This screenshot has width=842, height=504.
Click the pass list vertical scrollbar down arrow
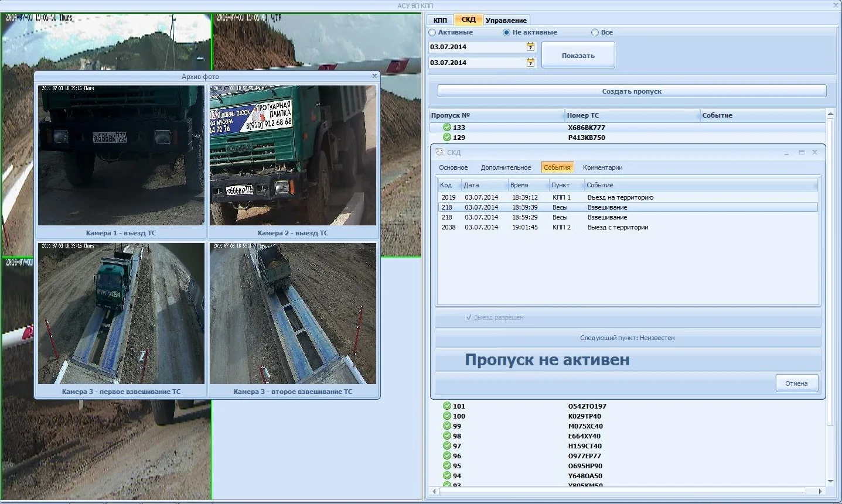coord(830,482)
